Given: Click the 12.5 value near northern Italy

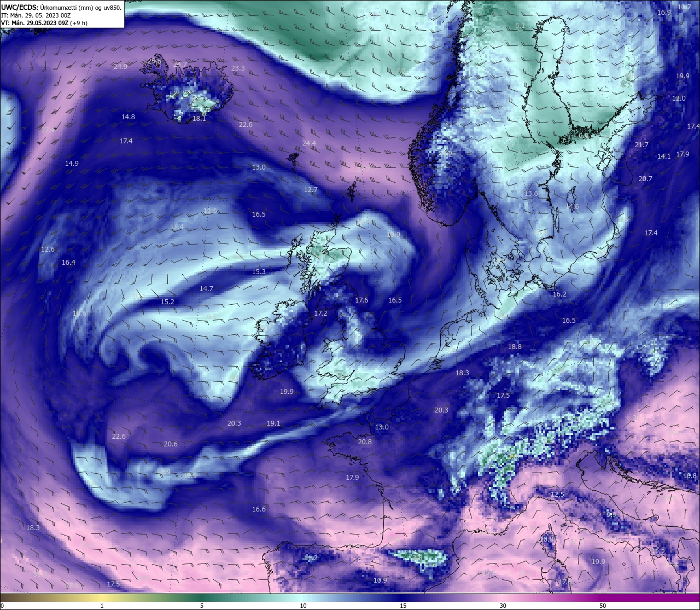Looking at the screenshot, I should click(x=557, y=495).
